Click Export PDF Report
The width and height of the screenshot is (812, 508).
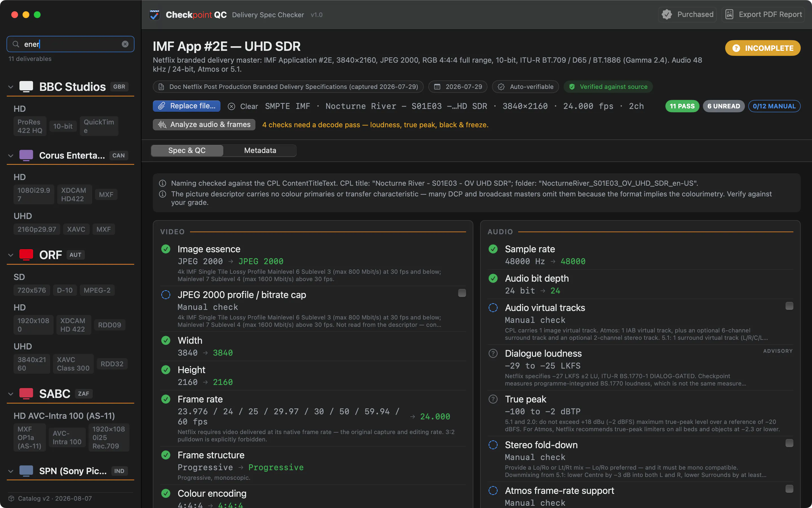coord(763,14)
